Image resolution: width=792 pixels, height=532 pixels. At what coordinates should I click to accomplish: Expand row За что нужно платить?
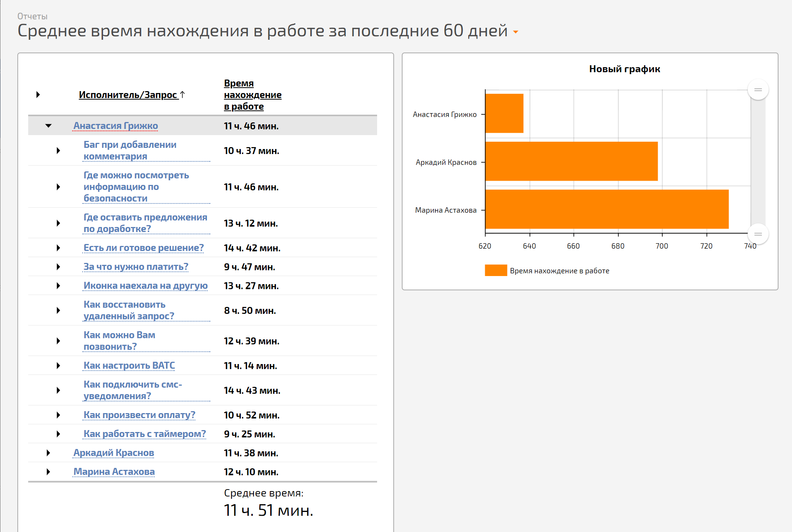pos(58,267)
